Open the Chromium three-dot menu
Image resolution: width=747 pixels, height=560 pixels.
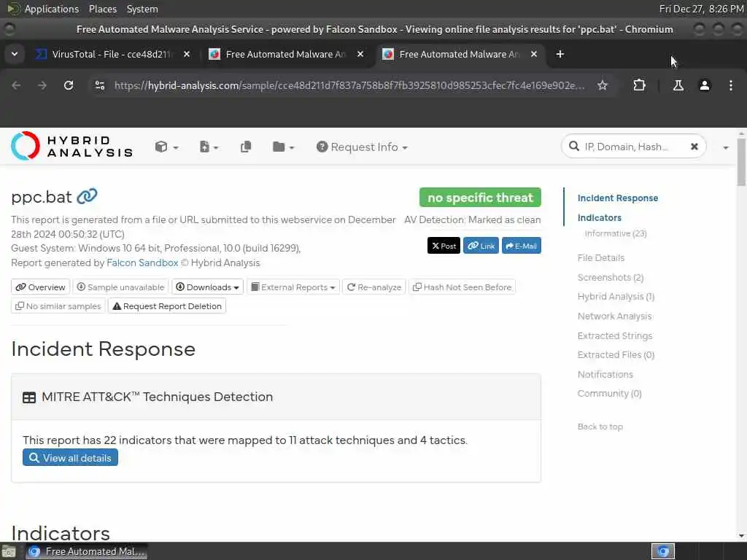pyautogui.click(x=730, y=85)
